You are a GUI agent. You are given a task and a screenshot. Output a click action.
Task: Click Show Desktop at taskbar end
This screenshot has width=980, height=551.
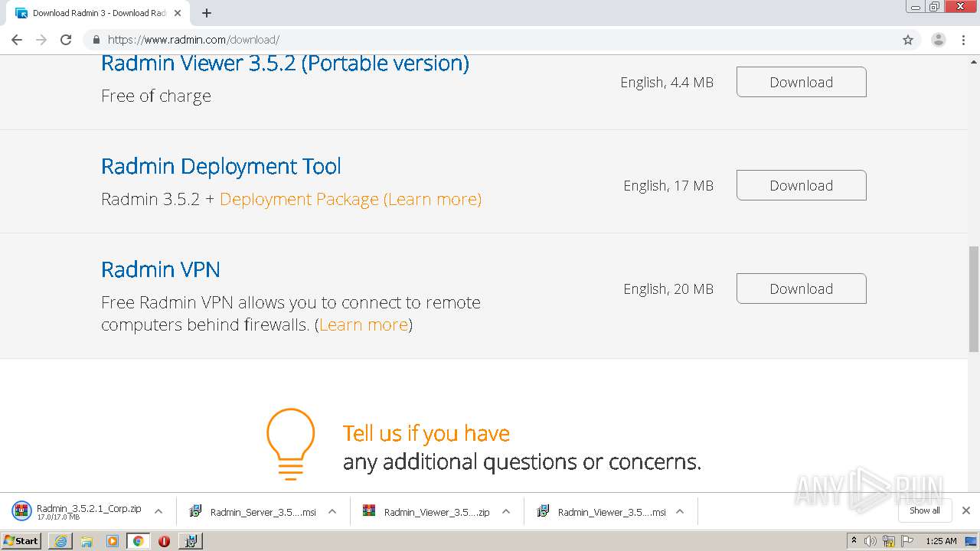coord(972,541)
